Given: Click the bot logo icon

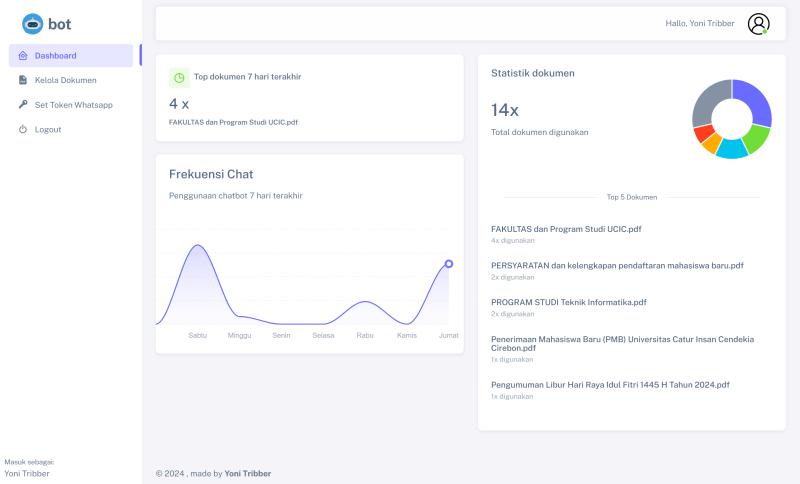Looking at the screenshot, I should 33,23.
